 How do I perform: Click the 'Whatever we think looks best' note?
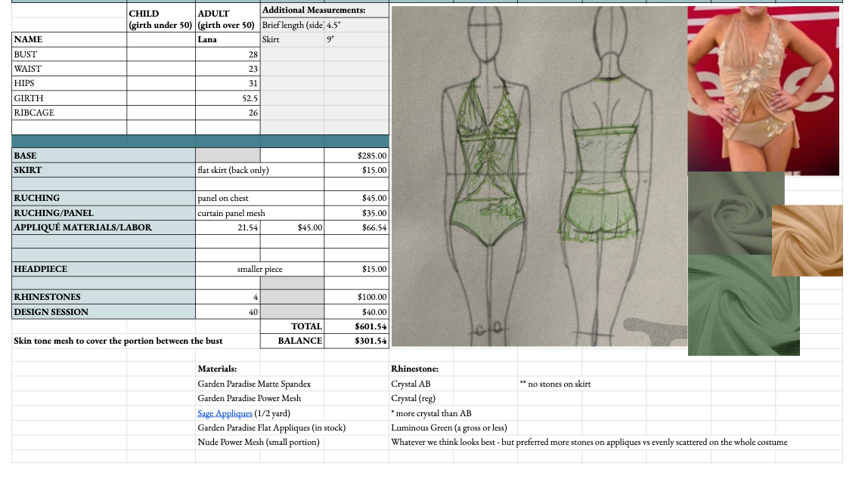click(x=589, y=442)
